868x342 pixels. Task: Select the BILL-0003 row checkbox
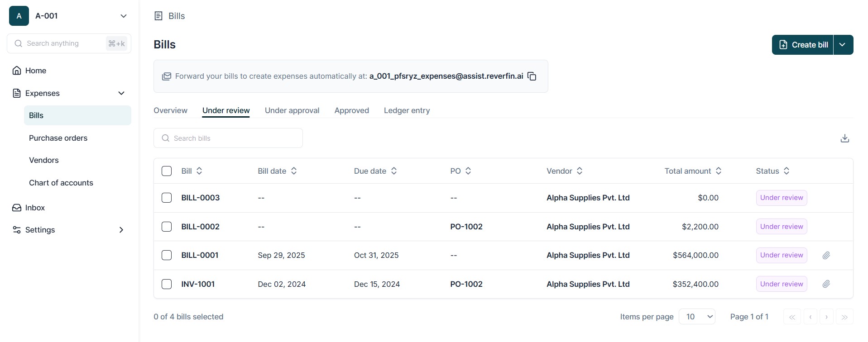[x=167, y=198]
